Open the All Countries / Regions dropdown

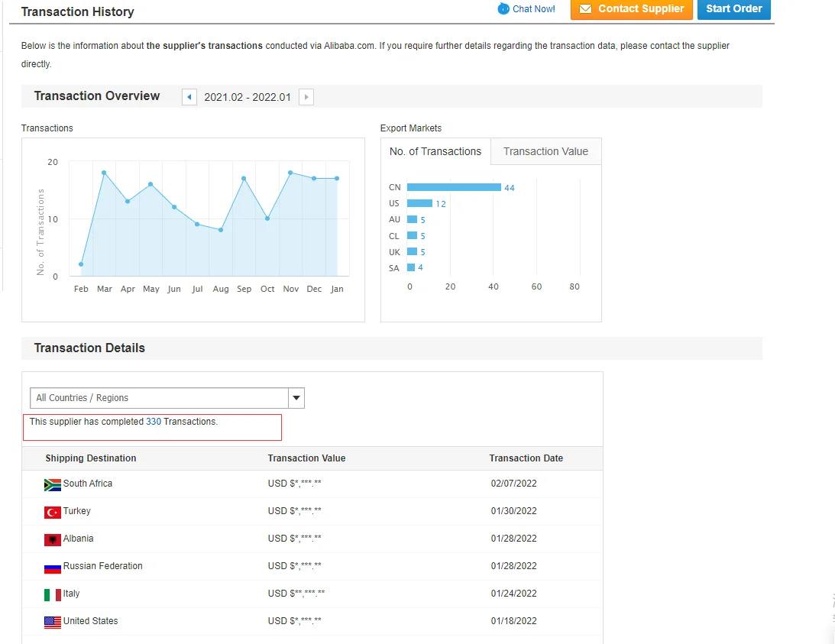click(159, 398)
